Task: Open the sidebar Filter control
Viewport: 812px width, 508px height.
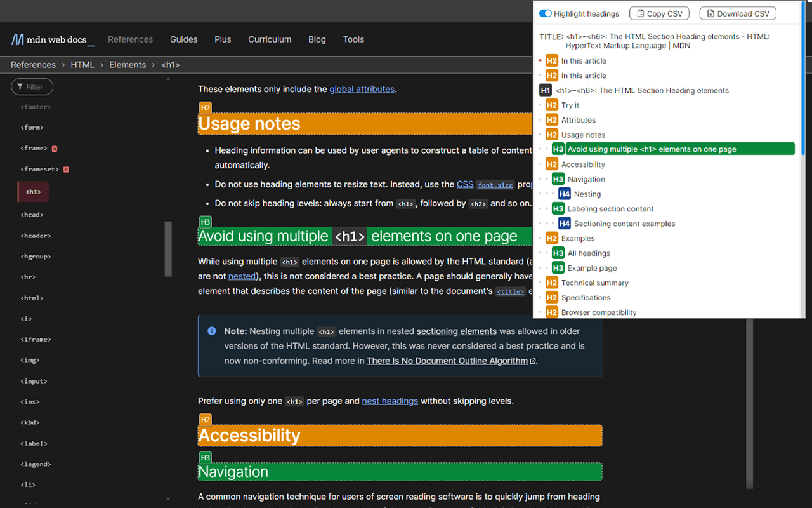Action: (x=32, y=86)
